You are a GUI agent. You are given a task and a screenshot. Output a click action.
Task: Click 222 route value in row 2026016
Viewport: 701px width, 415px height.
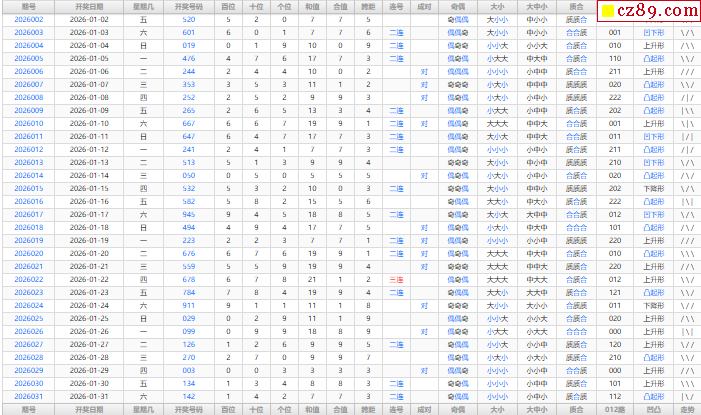tap(615, 202)
